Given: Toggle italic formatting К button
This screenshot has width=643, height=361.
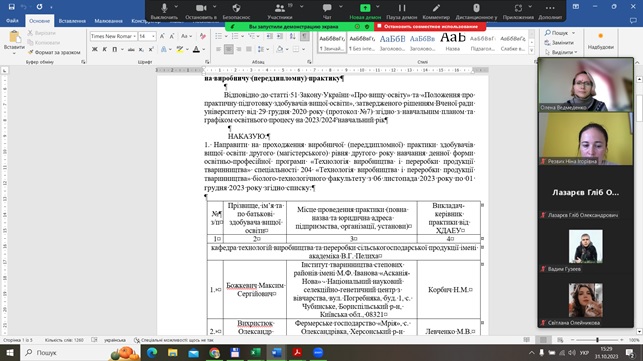Looking at the screenshot, I should 105,49.
